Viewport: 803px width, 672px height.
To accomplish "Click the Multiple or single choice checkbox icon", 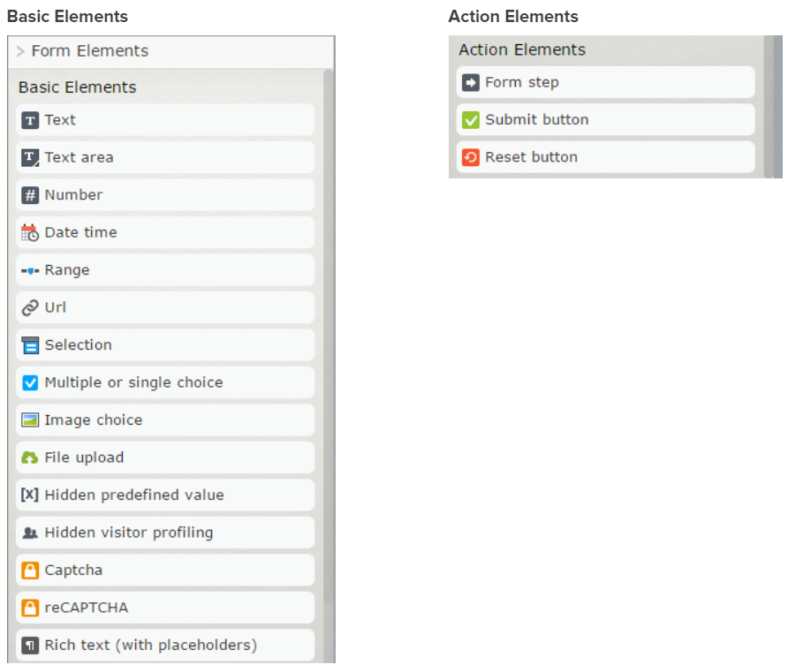I will tap(30, 383).
